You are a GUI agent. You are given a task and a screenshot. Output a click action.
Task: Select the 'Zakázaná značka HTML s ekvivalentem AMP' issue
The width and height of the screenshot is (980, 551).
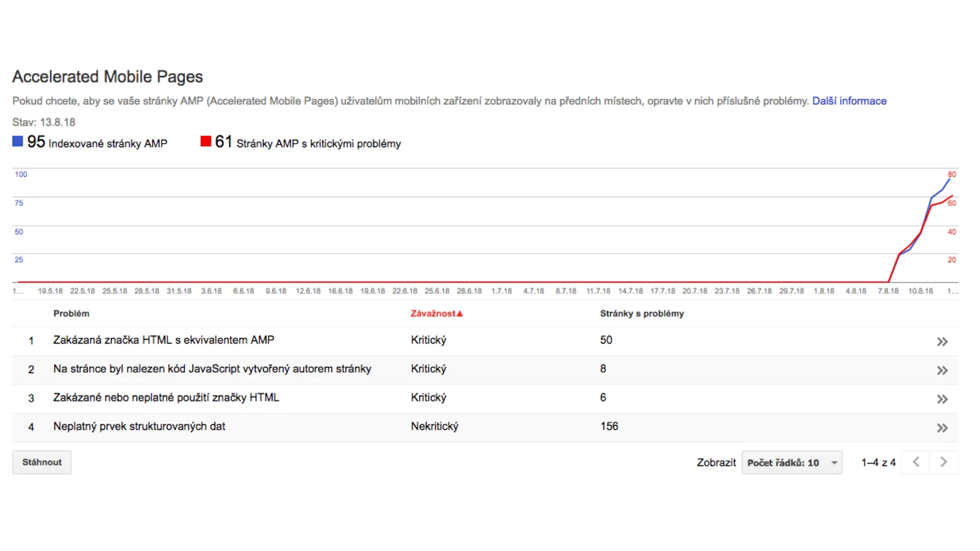(x=164, y=340)
